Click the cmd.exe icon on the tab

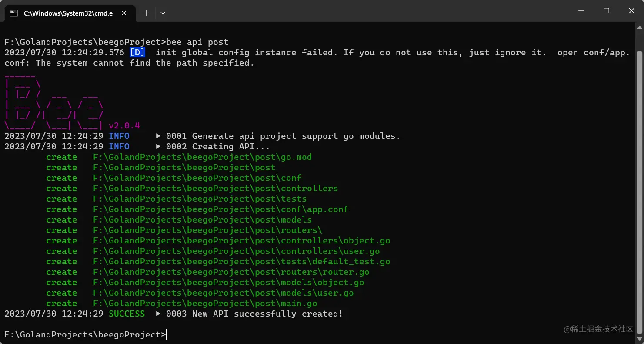[14, 13]
